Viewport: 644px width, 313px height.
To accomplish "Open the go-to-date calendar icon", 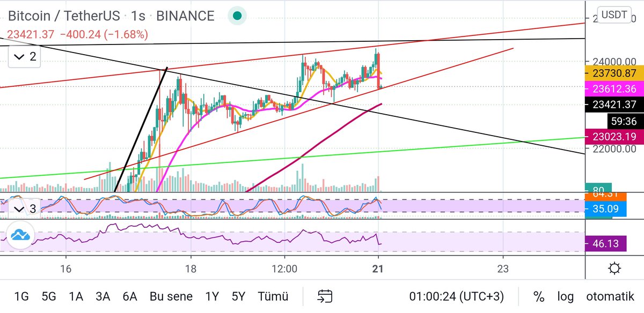I will (324, 296).
